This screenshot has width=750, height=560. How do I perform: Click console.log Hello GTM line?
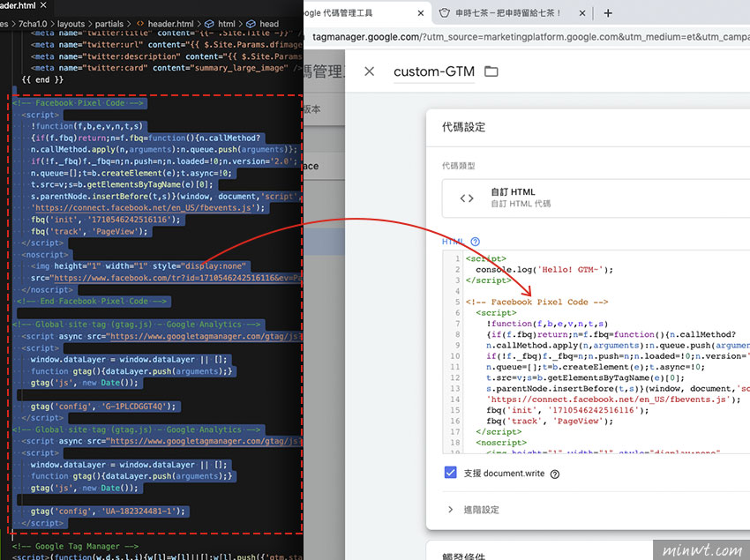(x=544, y=270)
